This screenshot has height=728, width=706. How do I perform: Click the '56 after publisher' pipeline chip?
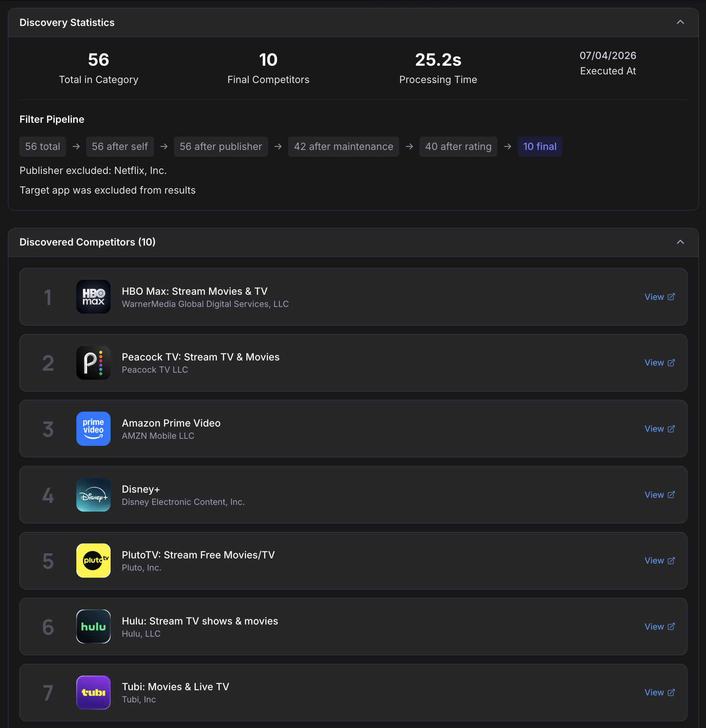tap(221, 146)
